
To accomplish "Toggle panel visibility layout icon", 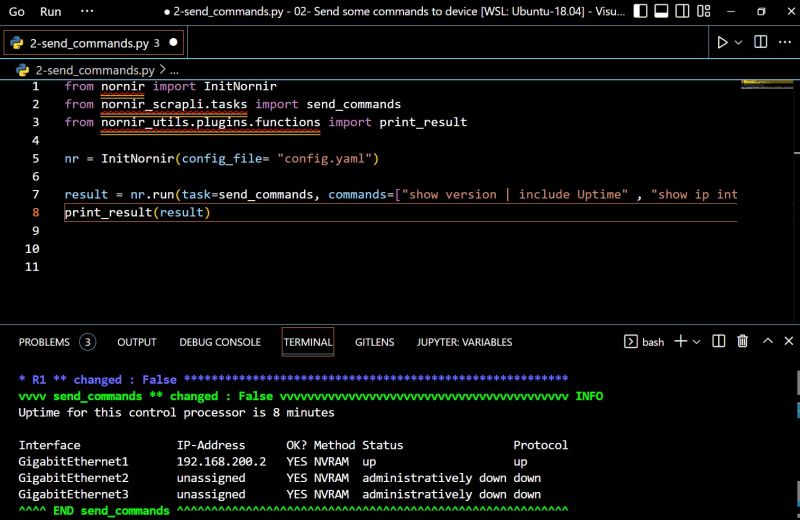I will coord(661,11).
